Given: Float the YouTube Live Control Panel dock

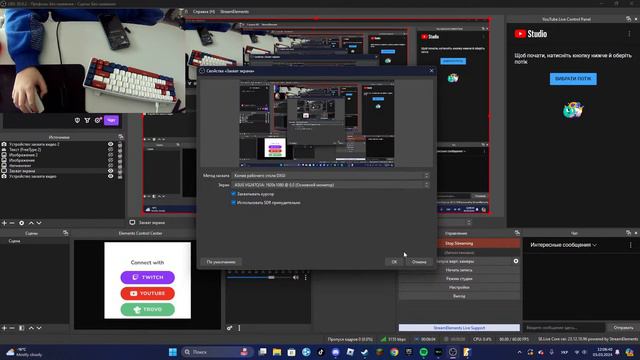Looking at the screenshot, I should pos(628,19).
